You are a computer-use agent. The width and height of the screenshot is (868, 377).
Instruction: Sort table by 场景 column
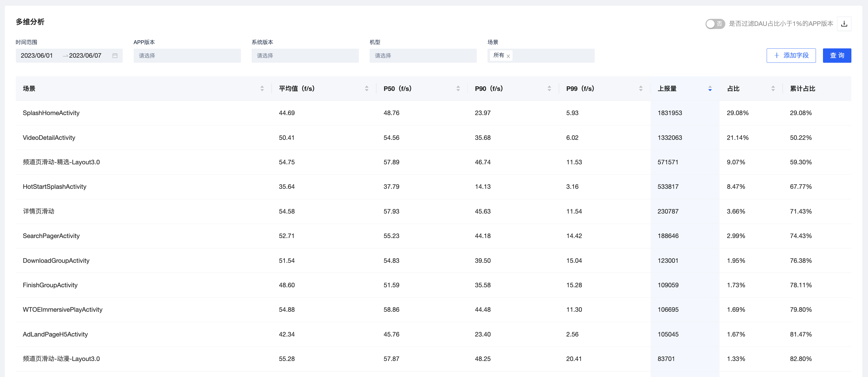click(262, 89)
